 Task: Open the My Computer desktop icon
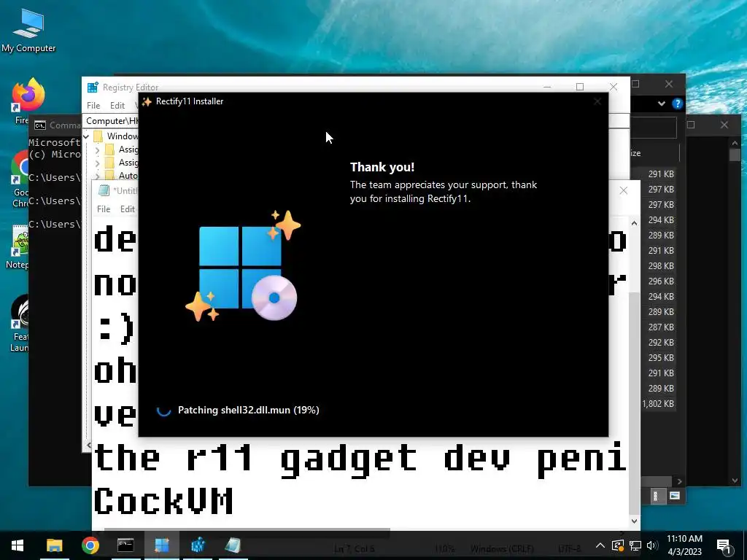[28, 31]
